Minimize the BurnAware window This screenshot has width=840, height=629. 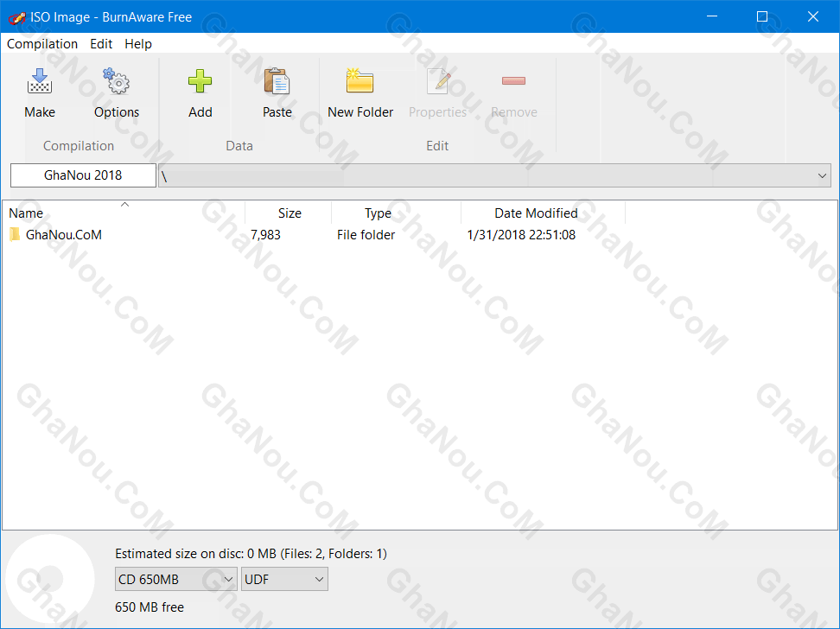(712, 16)
